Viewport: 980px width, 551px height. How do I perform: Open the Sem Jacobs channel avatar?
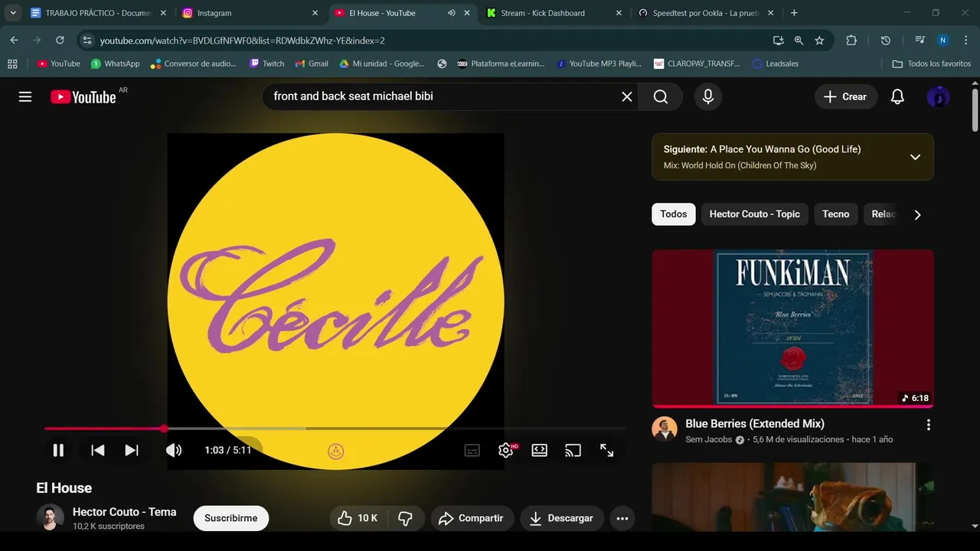tap(665, 429)
